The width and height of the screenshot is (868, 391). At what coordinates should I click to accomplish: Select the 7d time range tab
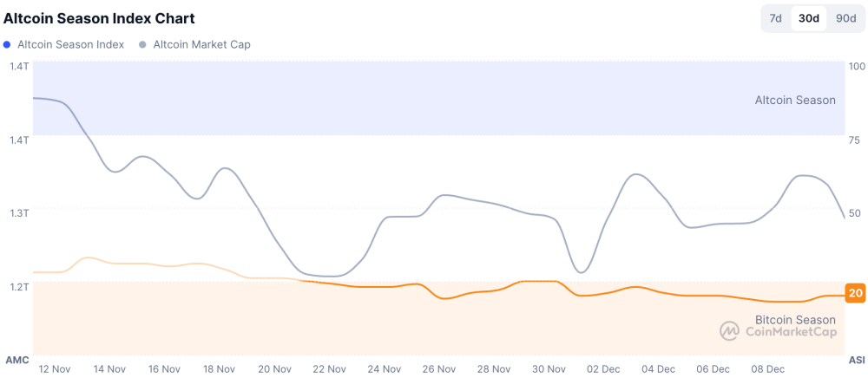[776, 18]
